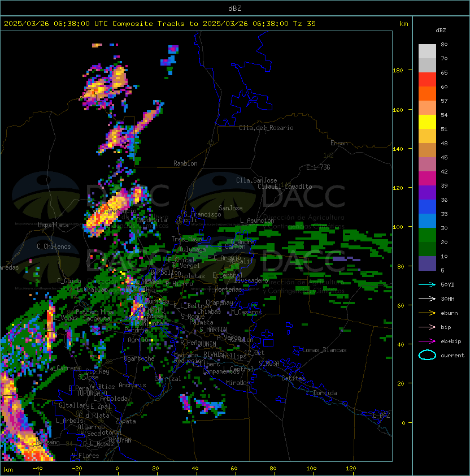The width and height of the screenshot is (470, 476).
Task: Click the L_Asuncion map label
Action: click(257, 220)
